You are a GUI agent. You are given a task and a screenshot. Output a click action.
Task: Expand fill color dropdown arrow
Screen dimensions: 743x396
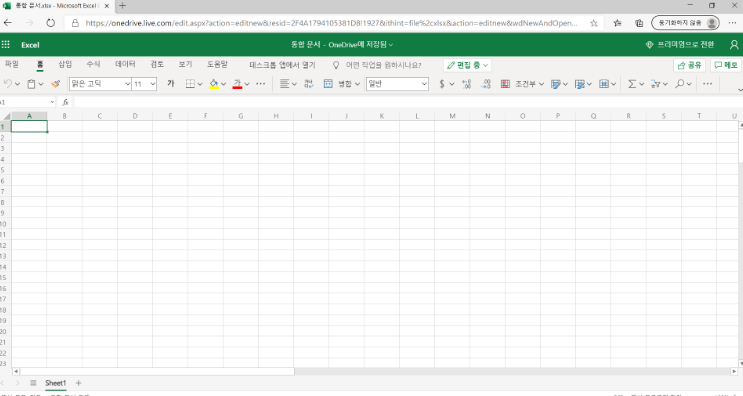click(224, 84)
